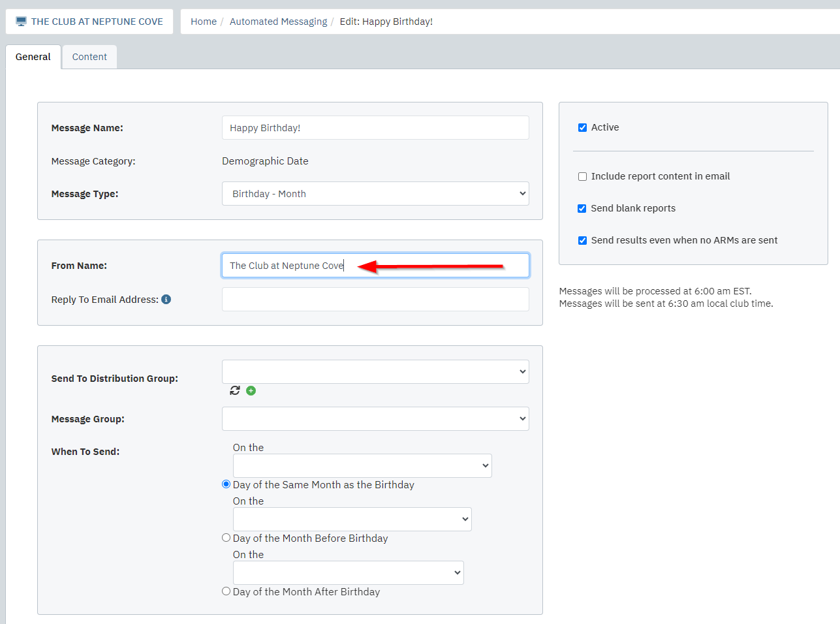Open day dropdown above Month After Birthday
Screen dimensions: 840x624
[x=349, y=573]
